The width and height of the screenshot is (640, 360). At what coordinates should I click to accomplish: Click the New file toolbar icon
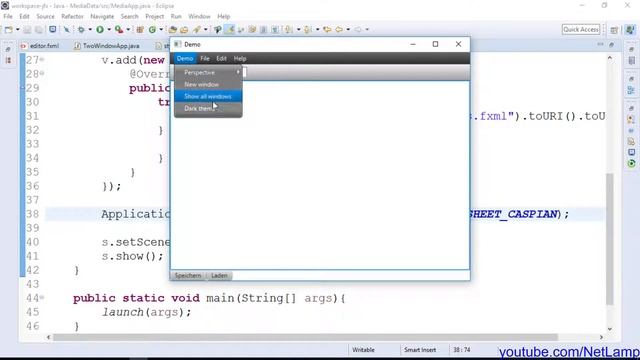(9, 29)
